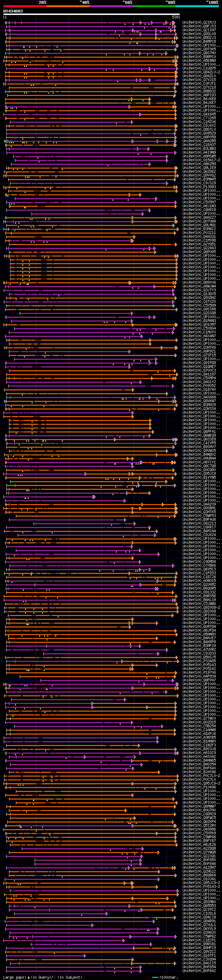The width and height of the screenshot is (222, 980).
Task: Click the UniRef100_B9HFC9 label
Action: (199, 947)
